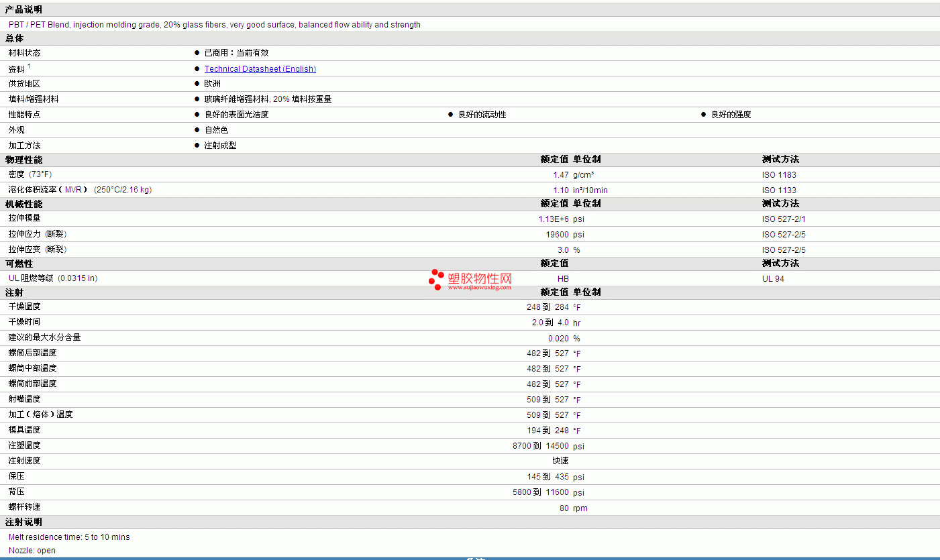Click the 性能特点 row label
Image resolution: width=940 pixels, height=560 pixels.
(x=25, y=115)
